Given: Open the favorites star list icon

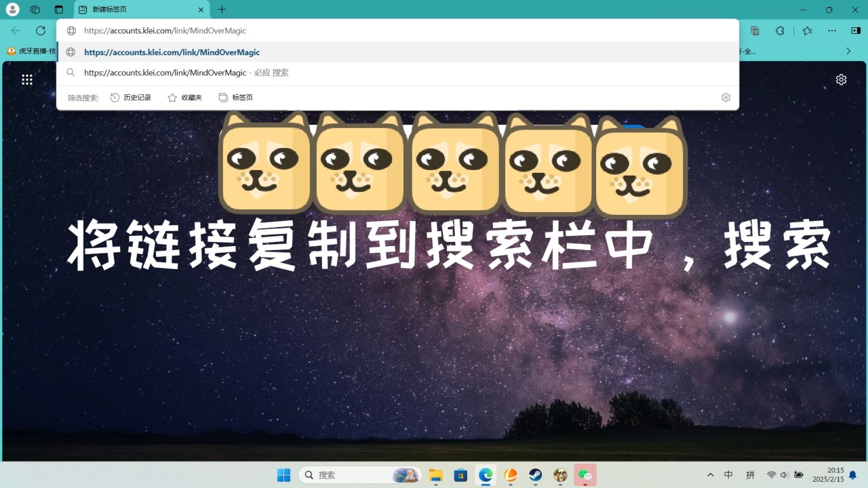Looking at the screenshot, I should pyautogui.click(x=807, y=30).
